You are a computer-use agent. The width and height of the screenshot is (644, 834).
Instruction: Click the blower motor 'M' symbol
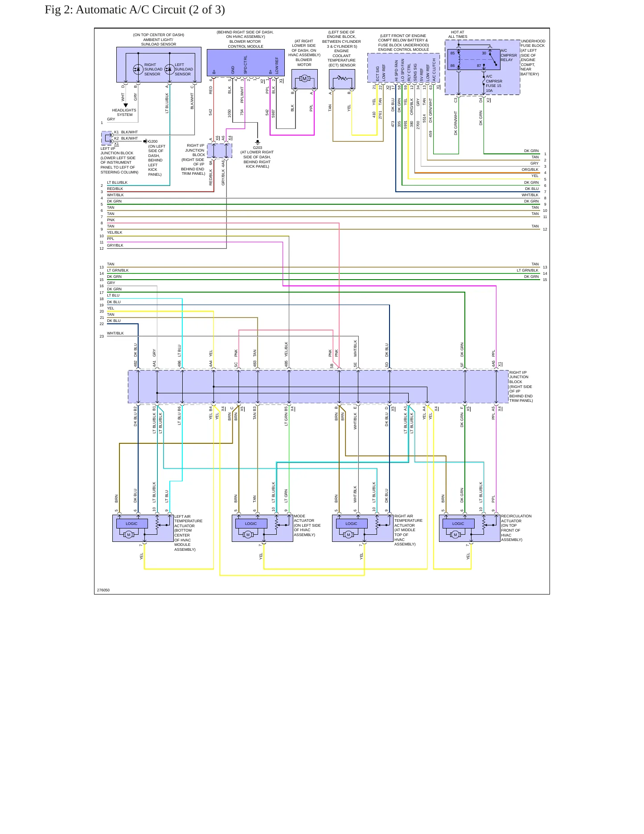point(304,79)
